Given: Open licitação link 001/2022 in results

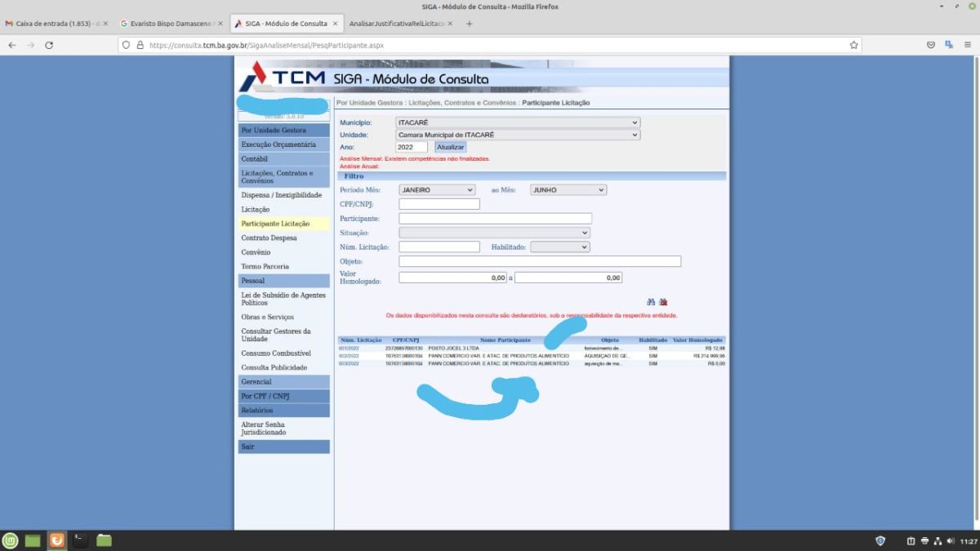Looking at the screenshot, I should [x=348, y=349].
